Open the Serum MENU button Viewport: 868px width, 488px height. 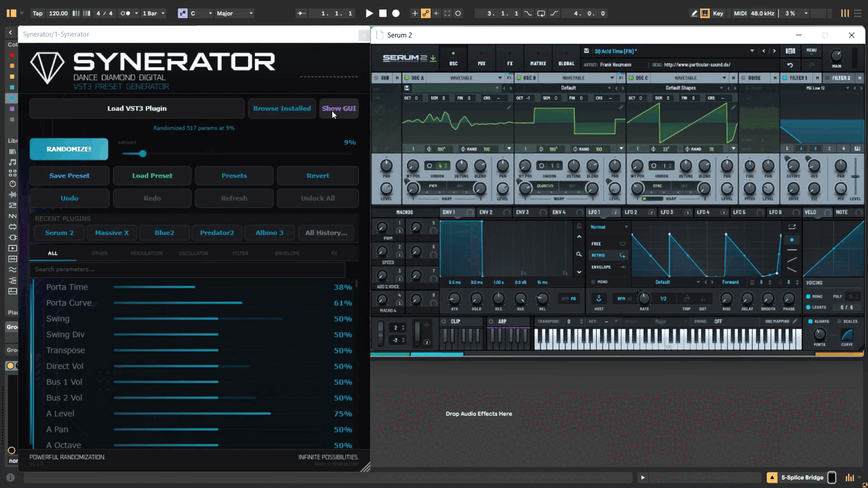point(811,51)
